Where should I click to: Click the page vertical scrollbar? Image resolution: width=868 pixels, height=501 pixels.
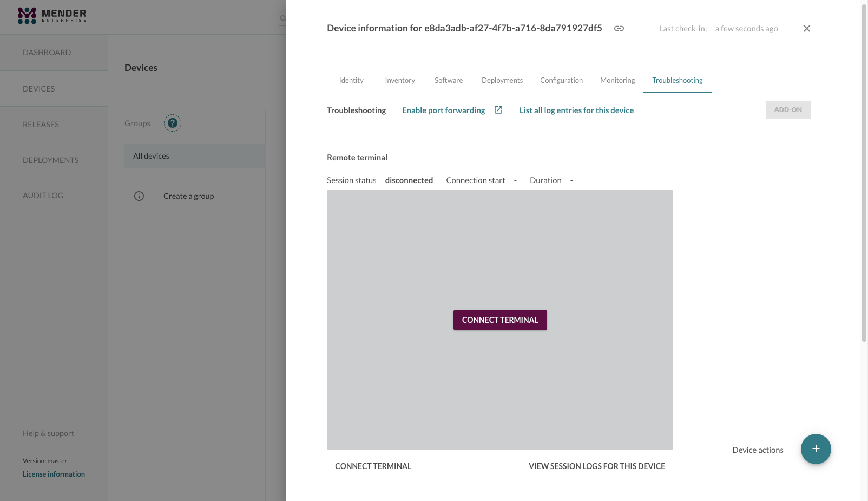point(864,173)
